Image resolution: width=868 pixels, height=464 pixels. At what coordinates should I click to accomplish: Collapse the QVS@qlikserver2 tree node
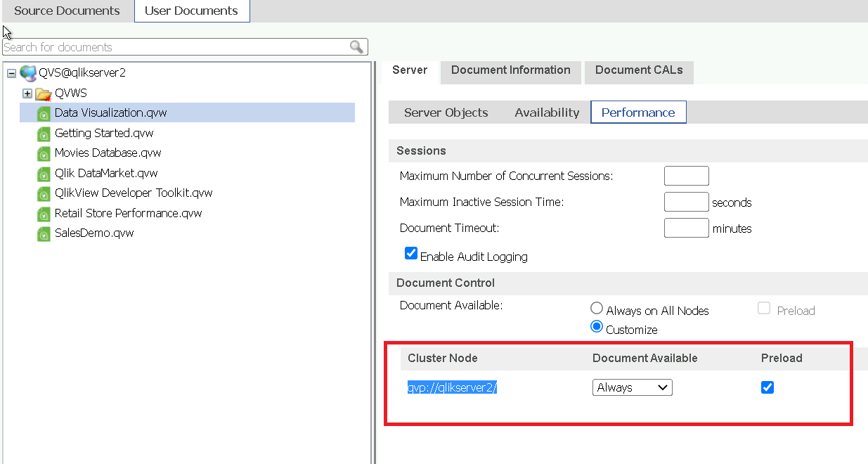click(11, 73)
